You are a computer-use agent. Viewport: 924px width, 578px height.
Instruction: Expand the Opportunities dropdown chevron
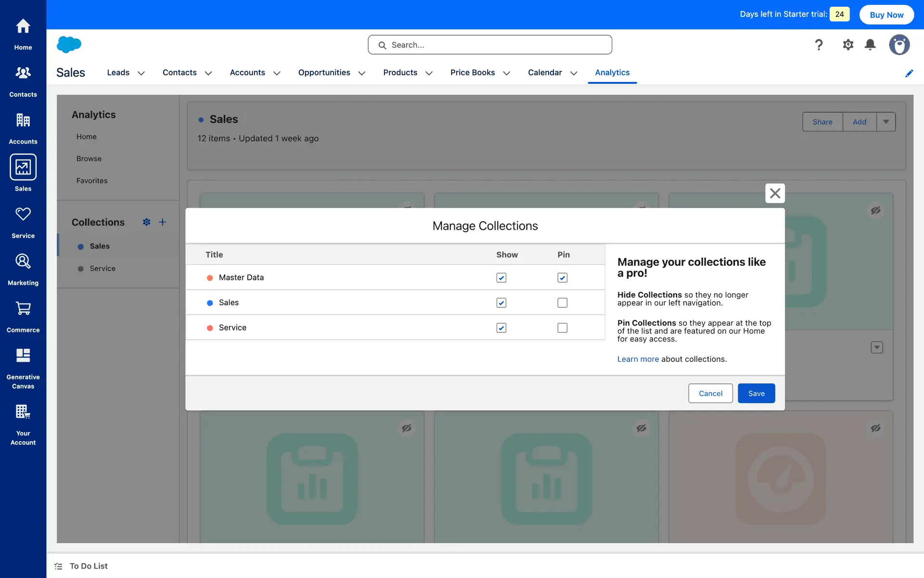[x=362, y=73]
